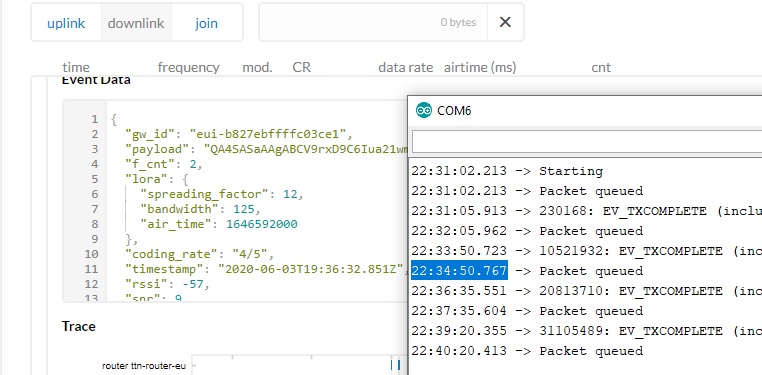Image resolution: width=762 pixels, height=375 pixels.
Task: Select the downlink filter tab
Action: click(136, 23)
